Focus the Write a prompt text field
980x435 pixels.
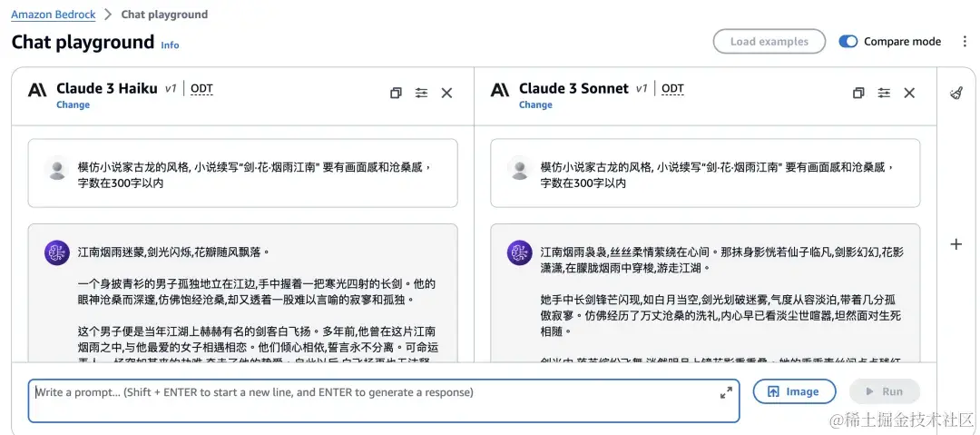click(x=384, y=400)
